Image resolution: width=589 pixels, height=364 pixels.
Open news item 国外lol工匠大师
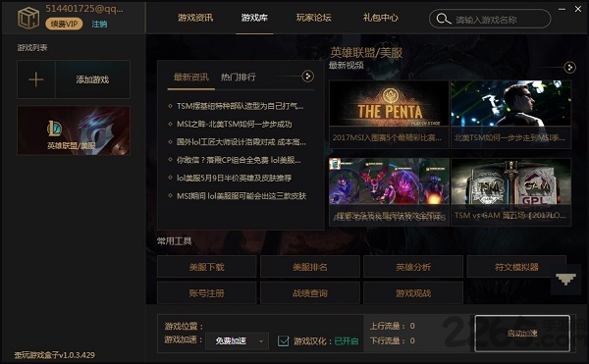[x=241, y=142]
